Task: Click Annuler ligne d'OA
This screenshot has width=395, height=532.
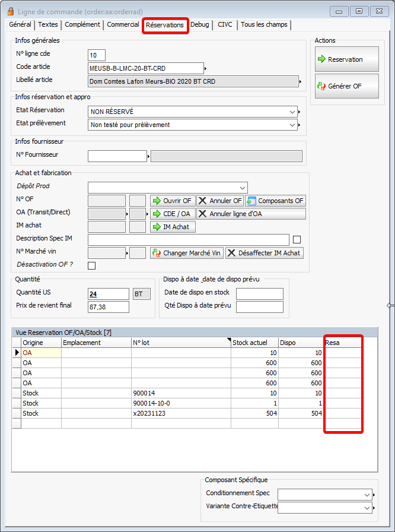Action: point(251,214)
